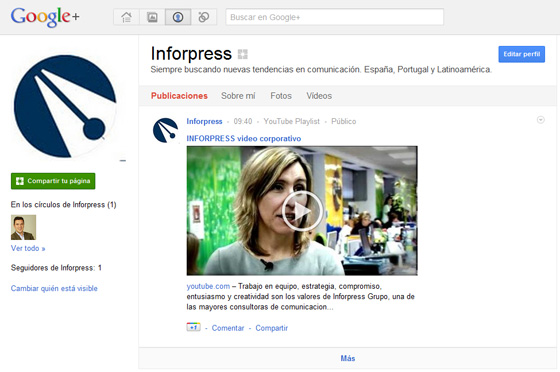Viewport: 560px width, 372px height.
Task: Open the Vídeos tab
Action: point(319,96)
